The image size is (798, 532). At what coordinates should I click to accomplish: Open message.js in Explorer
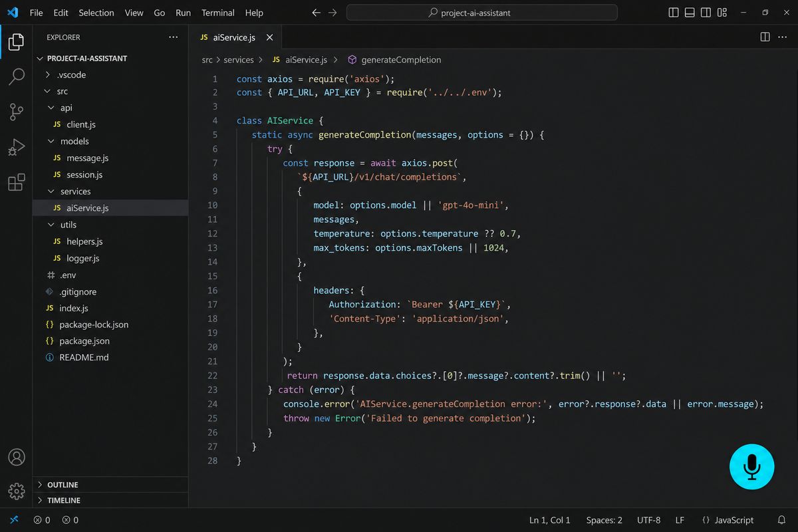(110, 158)
